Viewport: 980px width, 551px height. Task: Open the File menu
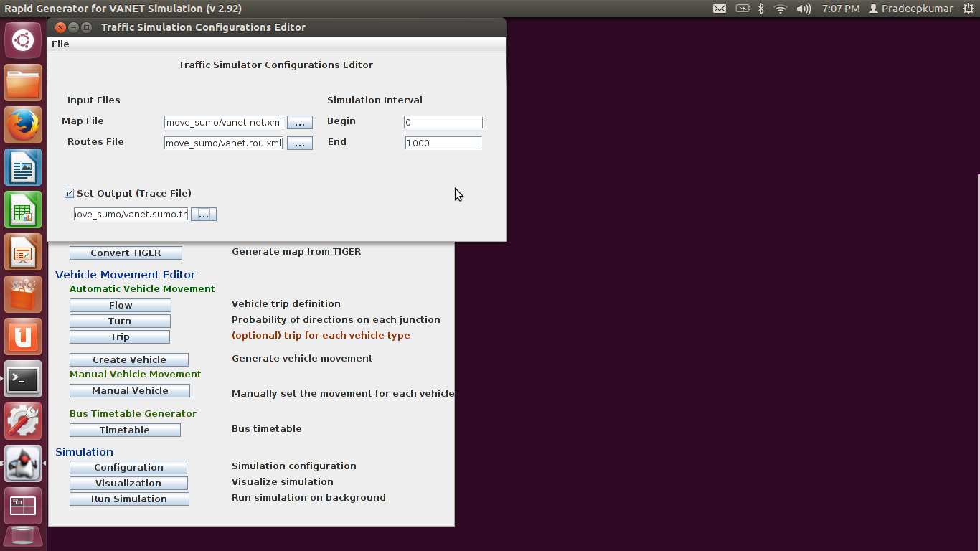(x=60, y=44)
